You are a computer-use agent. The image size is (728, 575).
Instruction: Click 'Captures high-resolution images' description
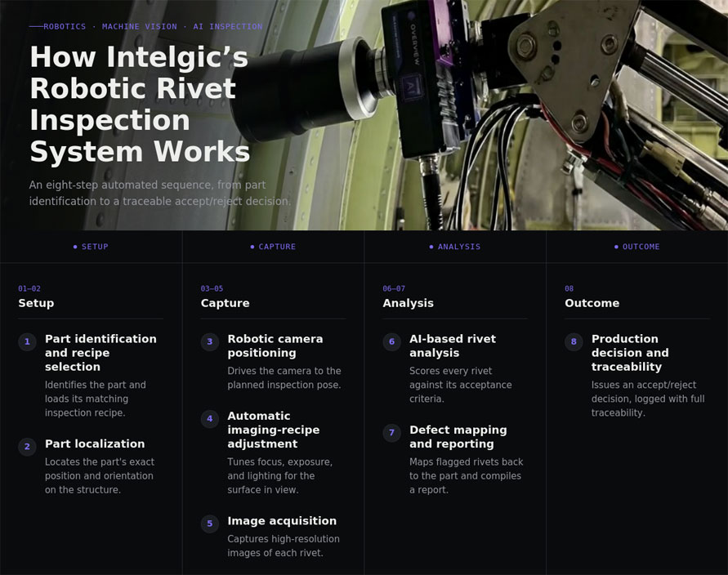point(284,546)
